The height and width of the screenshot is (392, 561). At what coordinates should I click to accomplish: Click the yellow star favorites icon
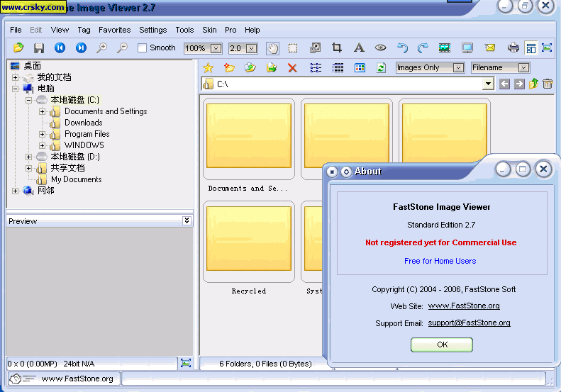point(208,68)
